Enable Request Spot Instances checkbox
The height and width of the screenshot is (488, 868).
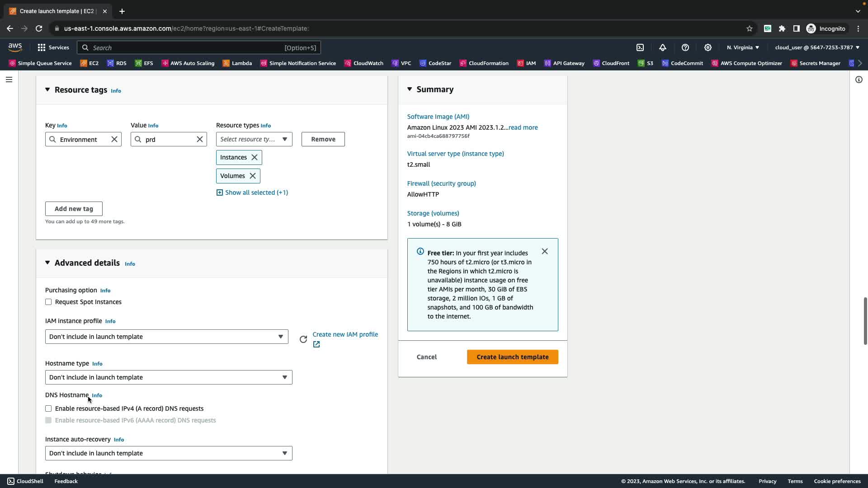coord(48,302)
